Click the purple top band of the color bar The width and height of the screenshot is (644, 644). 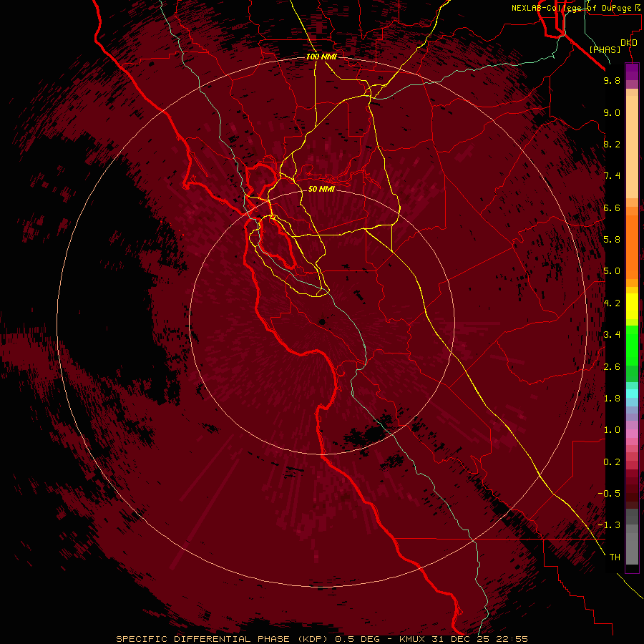pos(632,72)
